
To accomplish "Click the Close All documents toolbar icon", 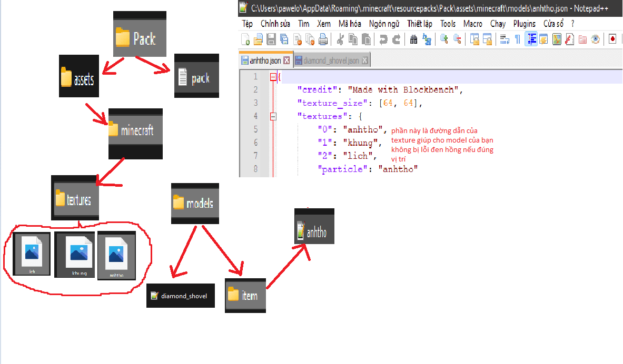I will coord(310,39).
